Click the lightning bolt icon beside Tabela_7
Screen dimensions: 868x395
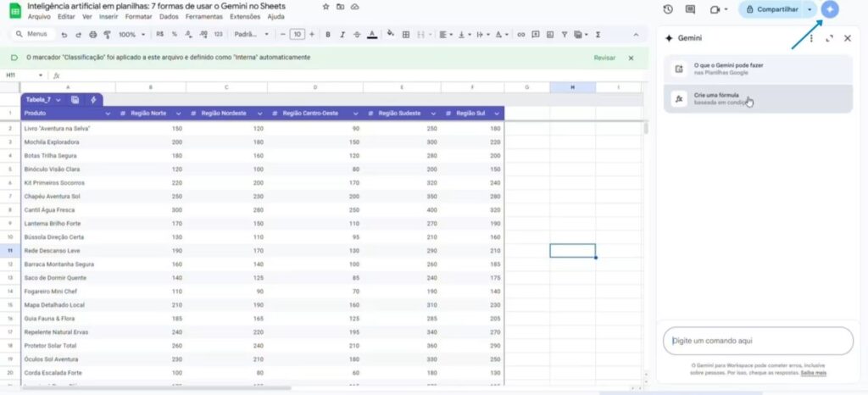pos(93,99)
